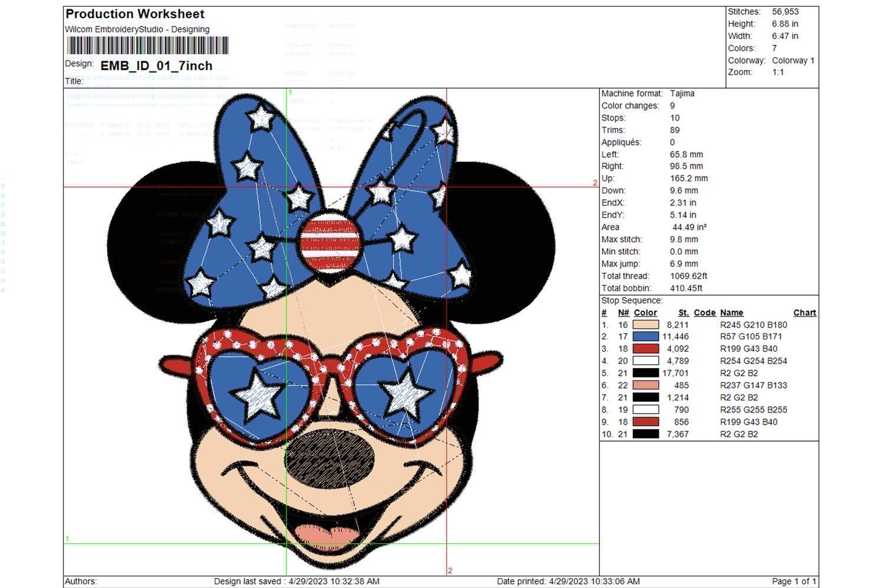Click the 'St.' column header

tap(684, 313)
